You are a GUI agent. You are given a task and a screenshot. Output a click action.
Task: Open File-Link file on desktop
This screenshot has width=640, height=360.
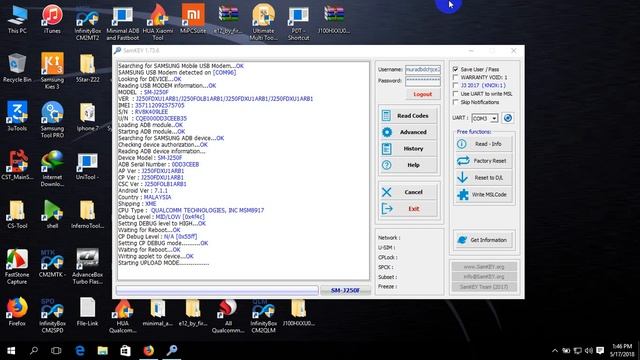coord(87,312)
